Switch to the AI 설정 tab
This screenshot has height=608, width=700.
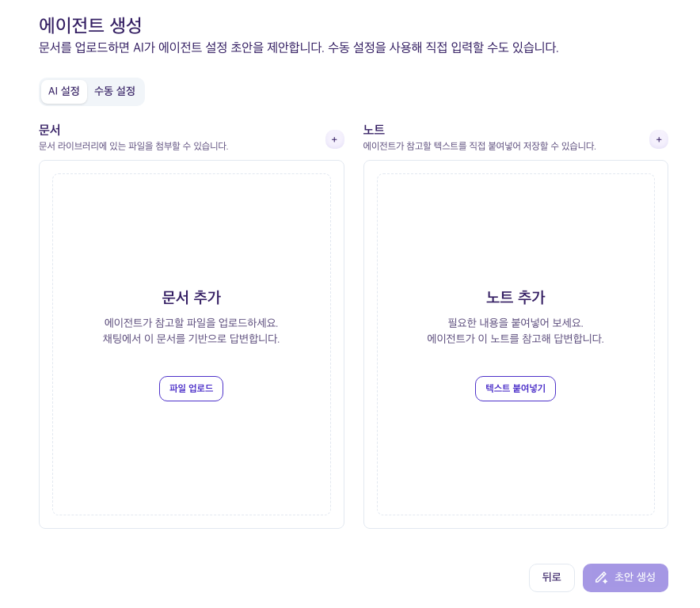click(64, 91)
